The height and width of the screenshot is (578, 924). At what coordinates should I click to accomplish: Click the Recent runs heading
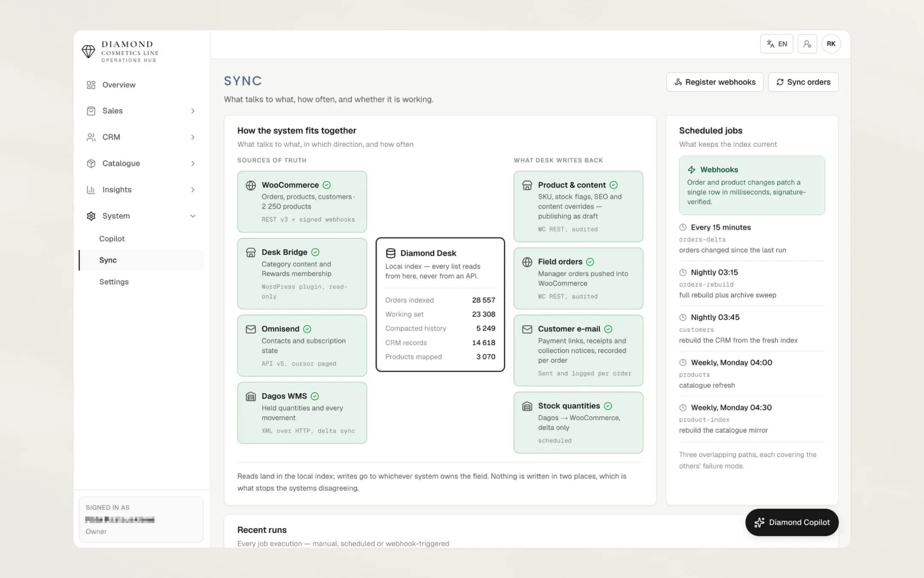point(262,530)
